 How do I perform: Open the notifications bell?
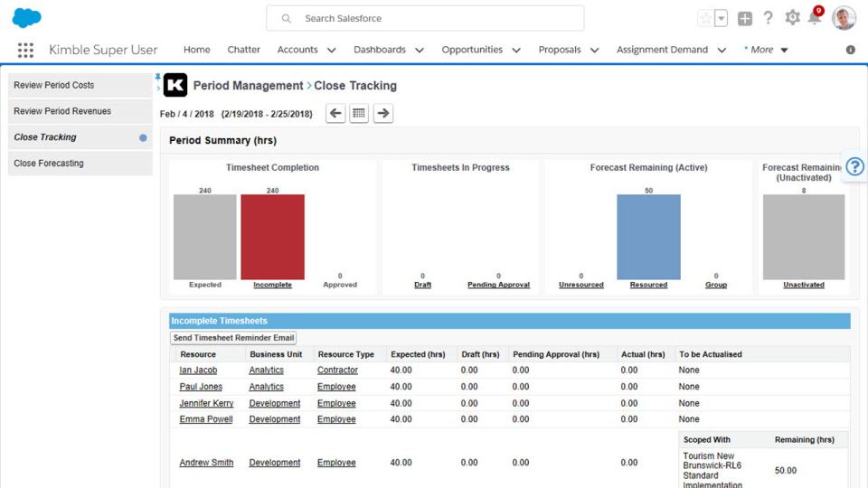(x=815, y=18)
